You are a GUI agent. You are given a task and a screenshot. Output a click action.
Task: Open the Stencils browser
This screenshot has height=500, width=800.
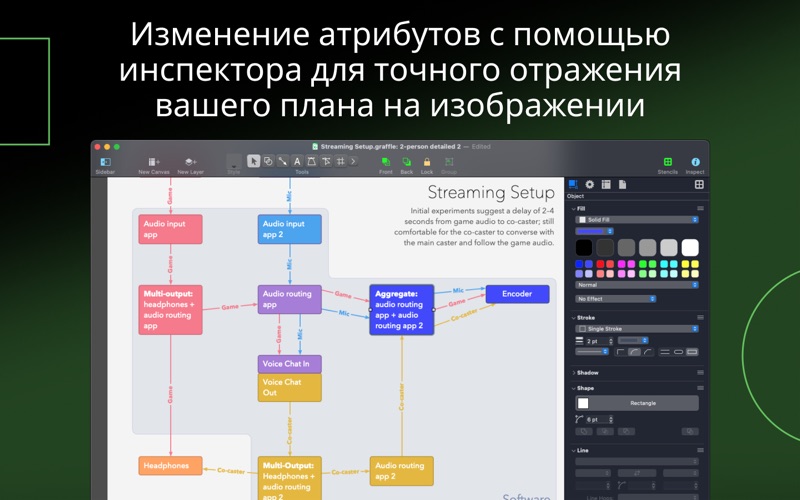click(667, 165)
